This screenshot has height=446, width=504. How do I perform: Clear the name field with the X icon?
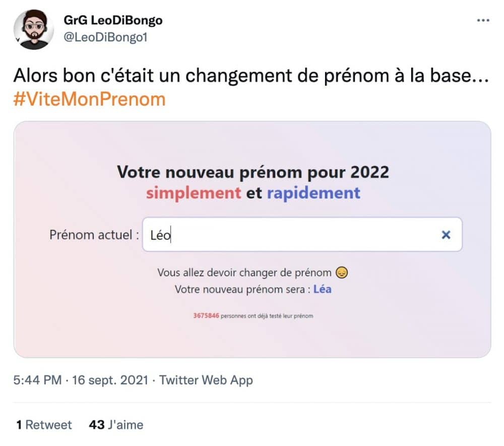[x=446, y=235]
